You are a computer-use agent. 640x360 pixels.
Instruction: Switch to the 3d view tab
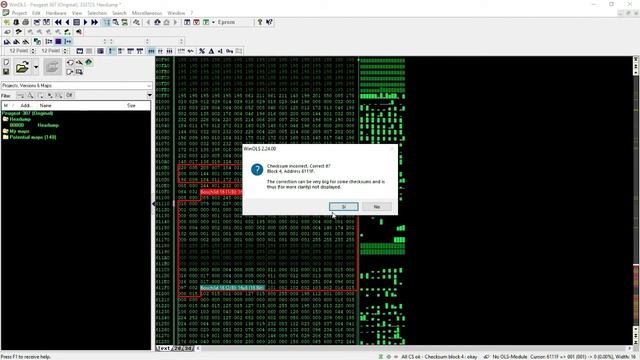pos(188,348)
